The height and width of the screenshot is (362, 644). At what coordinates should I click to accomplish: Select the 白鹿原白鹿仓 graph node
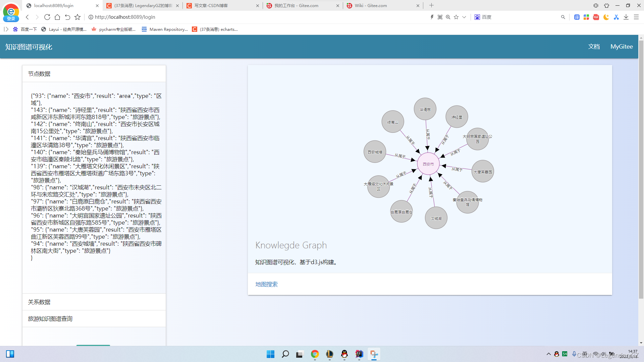(x=401, y=212)
